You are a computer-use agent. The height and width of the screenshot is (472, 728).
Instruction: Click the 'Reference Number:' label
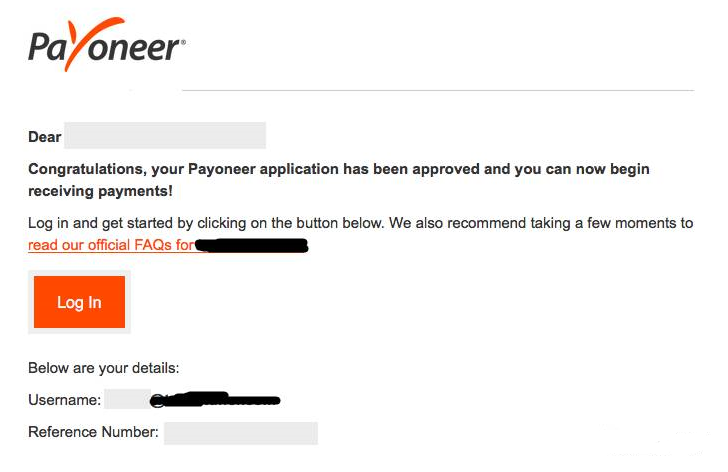93,432
